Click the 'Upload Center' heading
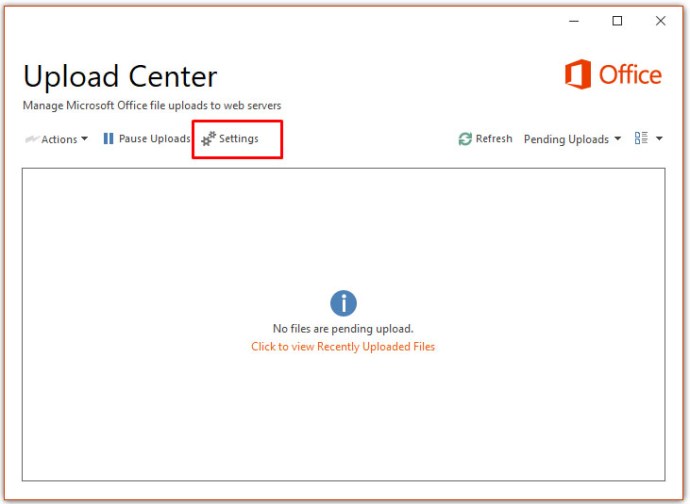 (x=120, y=77)
